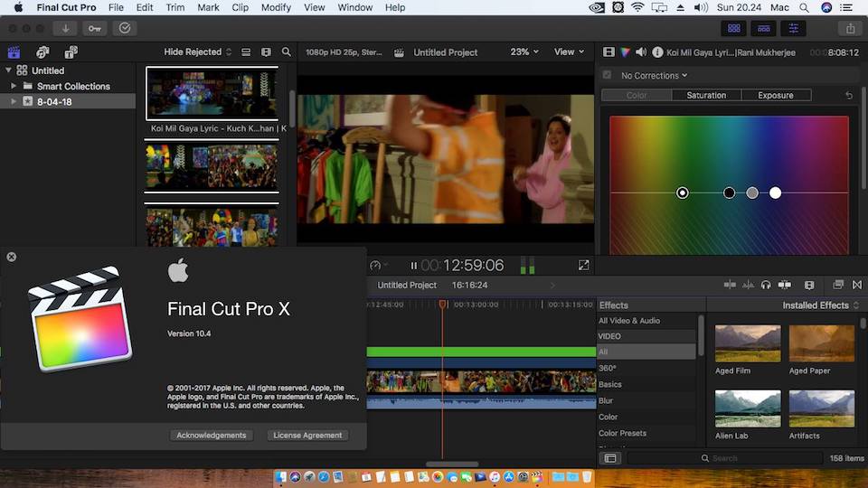
Task: Open the Trim menu
Action: (x=175, y=8)
